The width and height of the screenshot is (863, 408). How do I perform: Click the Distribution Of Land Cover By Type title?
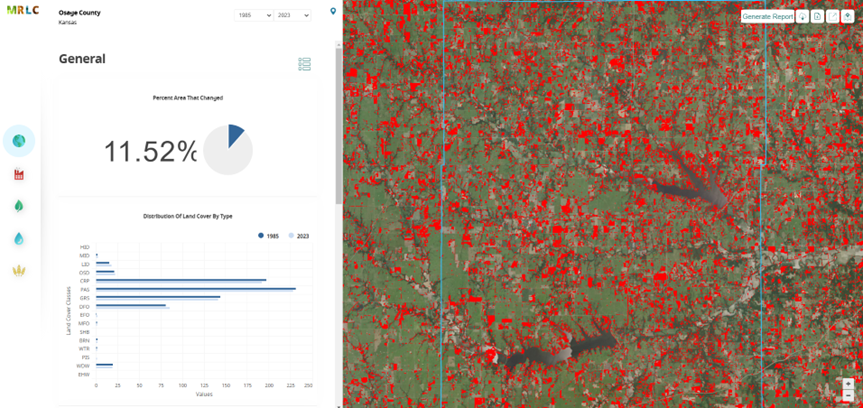[188, 216]
